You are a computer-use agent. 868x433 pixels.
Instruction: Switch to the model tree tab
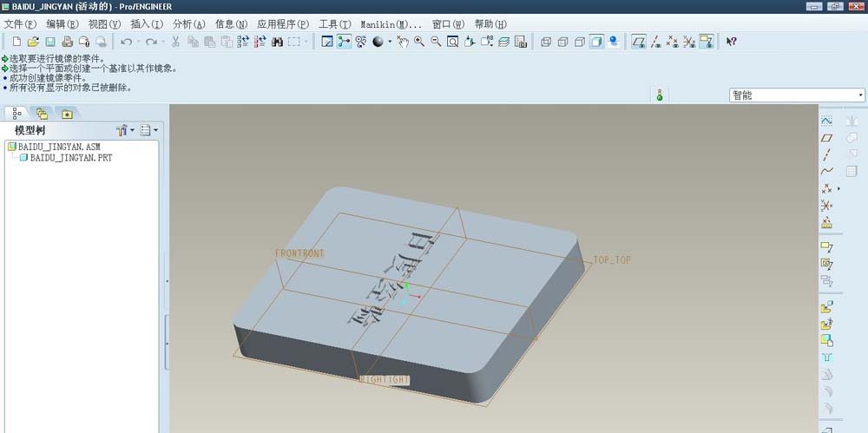point(16,114)
